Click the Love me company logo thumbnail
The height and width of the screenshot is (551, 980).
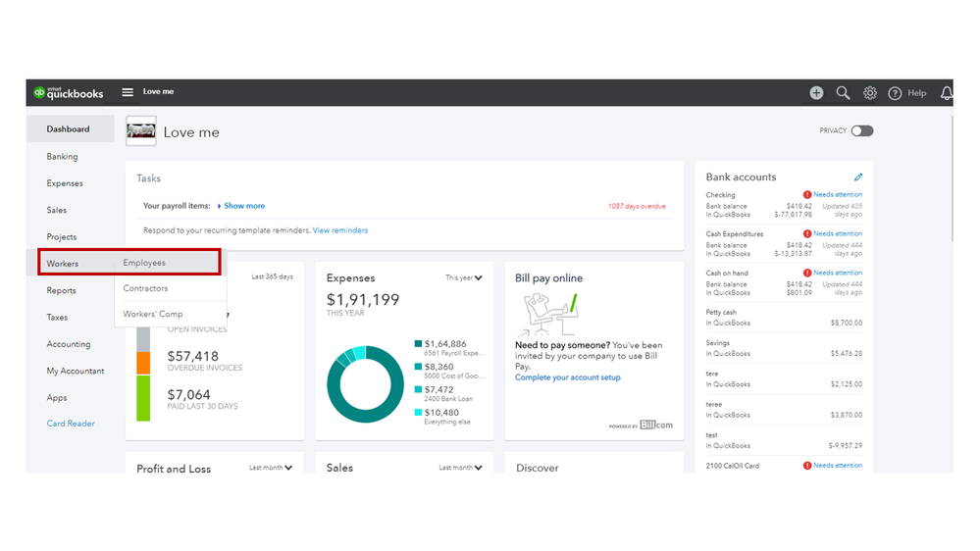pos(141,131)
